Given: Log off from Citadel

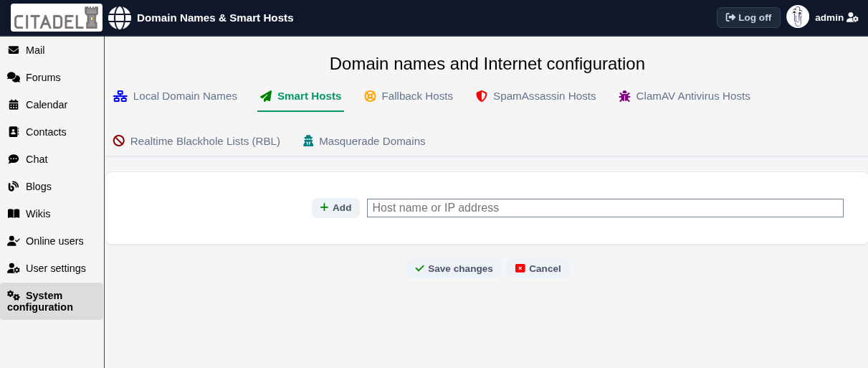Looking at the screenshot, I should tap(748, 17).
